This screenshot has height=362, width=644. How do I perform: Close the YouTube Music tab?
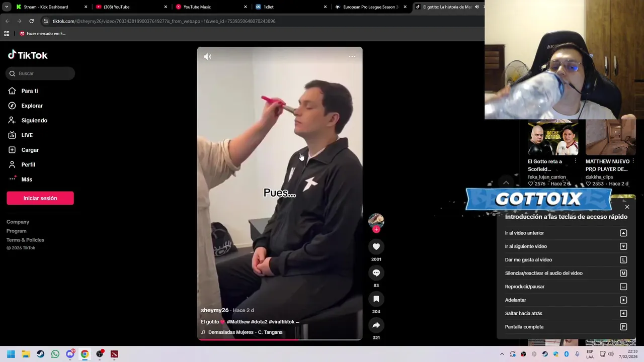(x=246, y=7)
